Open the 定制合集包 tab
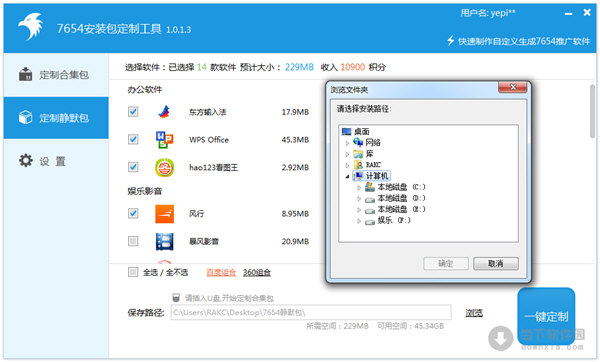This screenshot has width=600, height=362. [x=56, y=75]
